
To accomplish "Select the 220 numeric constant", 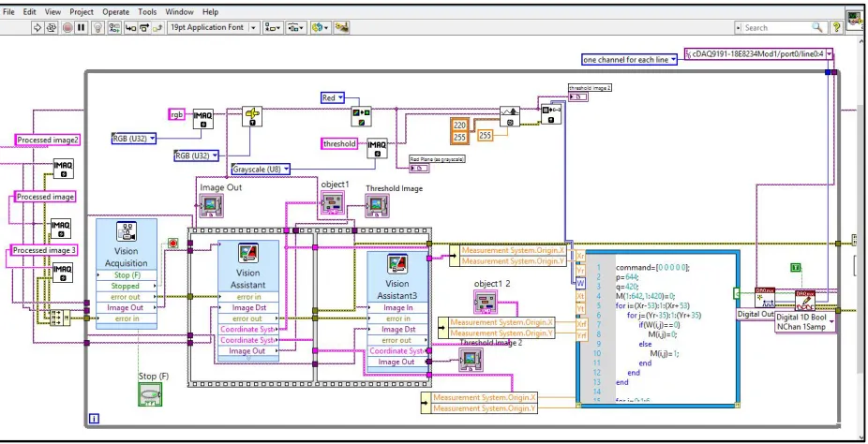I will pos(459,126).
